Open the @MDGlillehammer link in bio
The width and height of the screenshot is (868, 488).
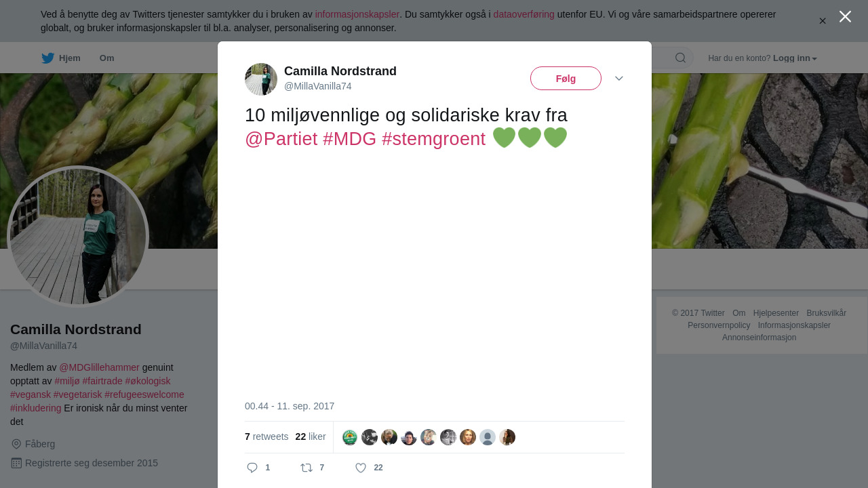[99, 367]
